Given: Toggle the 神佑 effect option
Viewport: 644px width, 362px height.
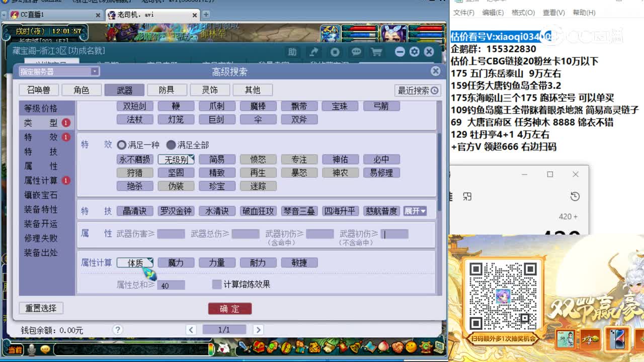Looking at the screenshot, I should click(x=340, y=159).
